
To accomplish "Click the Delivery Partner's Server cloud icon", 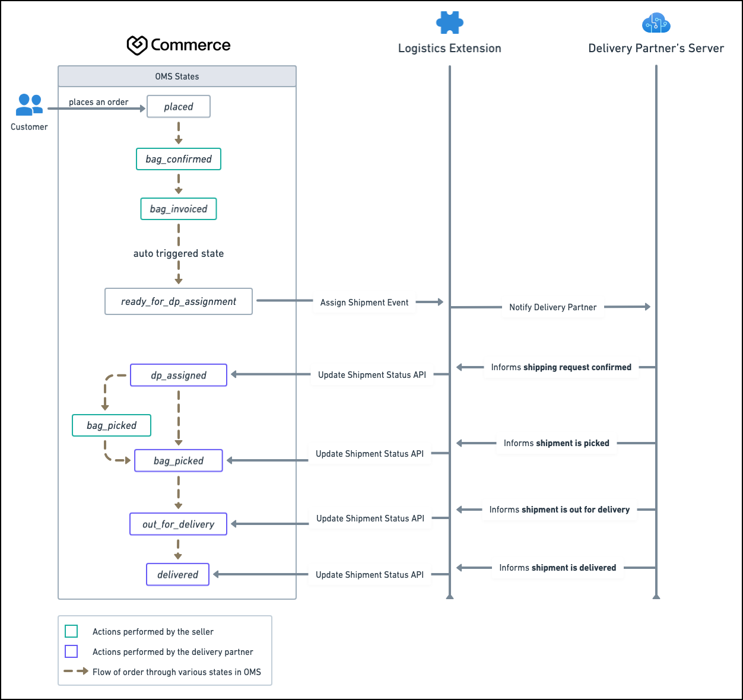I will 656,23.
